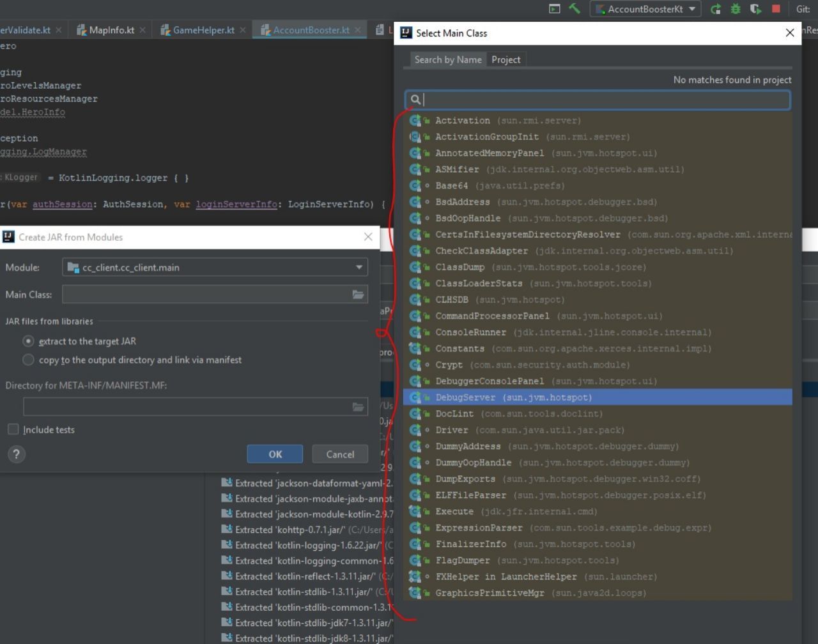Click the Debug bug icon
Screen dimensions: 818x644
(x=736, y=9)
